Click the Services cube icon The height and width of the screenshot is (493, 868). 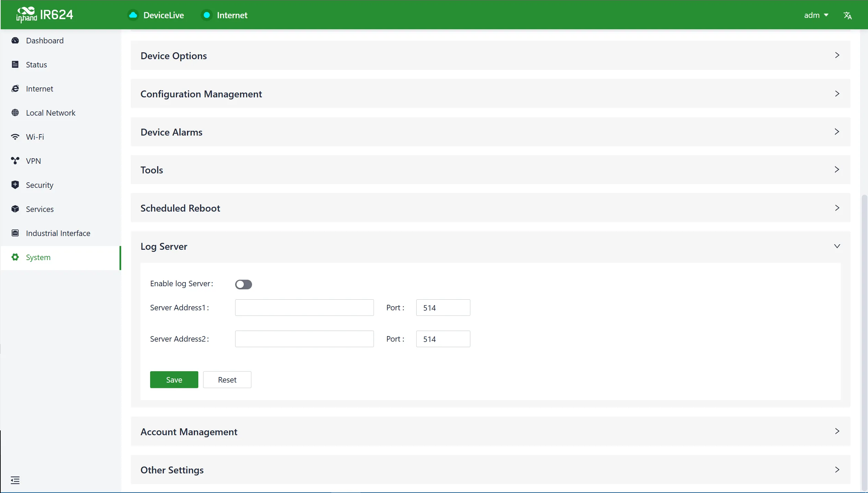pyautogui.click(x=15, y=209)
